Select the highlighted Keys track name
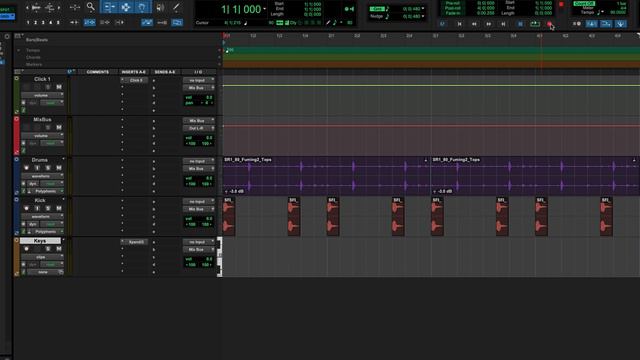 [x=40, y=241]
